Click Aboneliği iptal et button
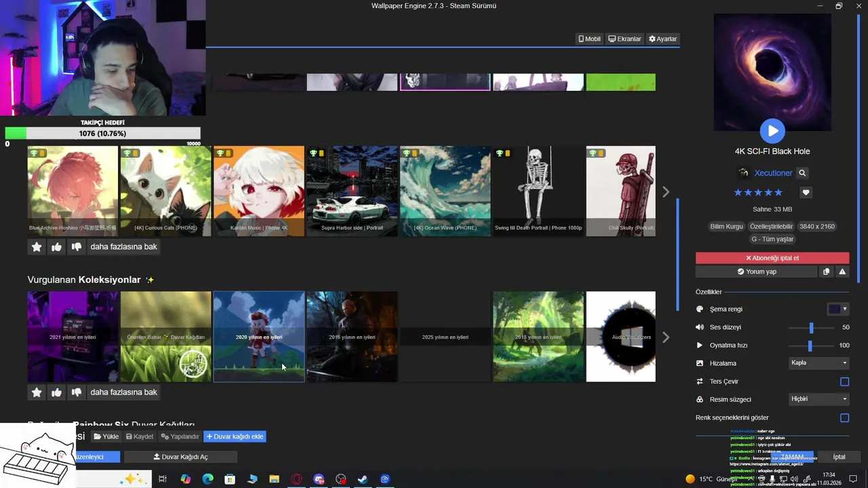 coord(772,258)
